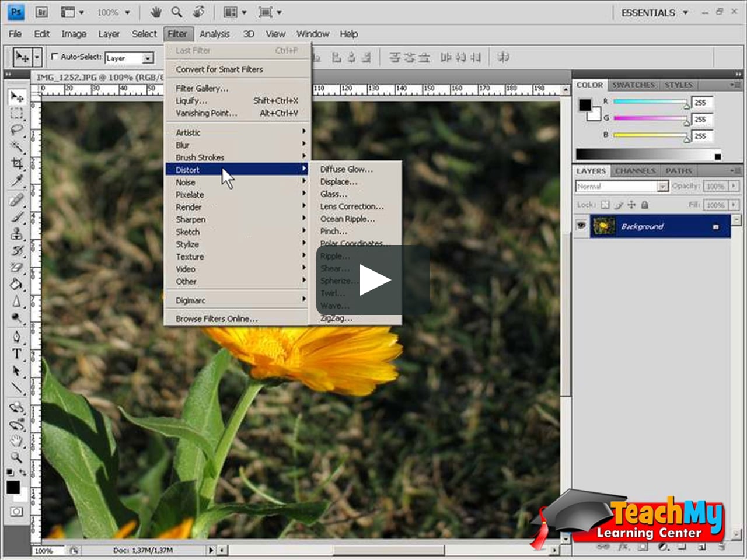The width and height of the screenshot is (747, 560).
Task: Open the tool preset picker arrow
Action: click(x=37, y=57)
